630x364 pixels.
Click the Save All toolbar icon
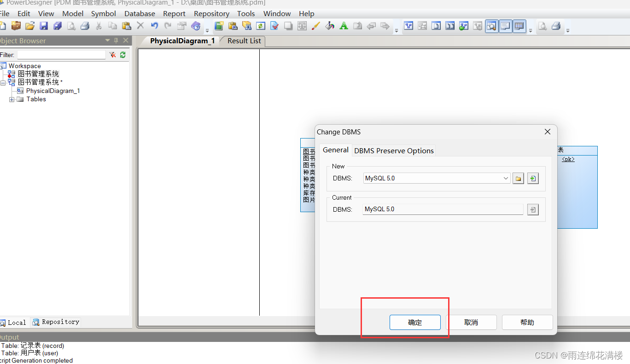[58, 26]
